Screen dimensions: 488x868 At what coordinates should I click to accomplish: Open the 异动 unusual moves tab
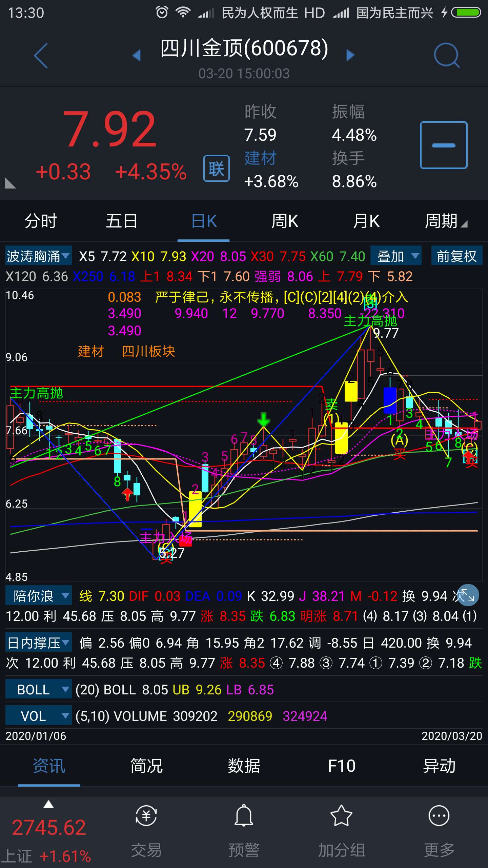point(439,766)
